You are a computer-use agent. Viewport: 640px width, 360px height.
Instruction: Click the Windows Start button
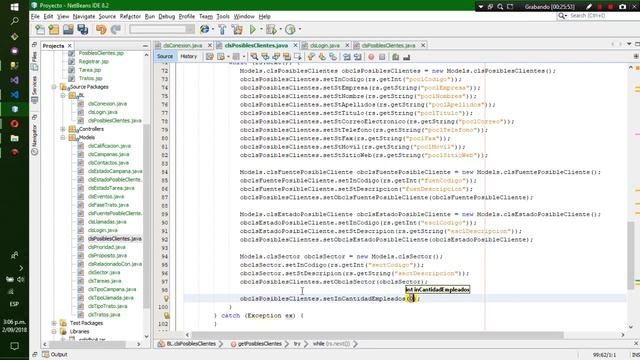(14, 7)
